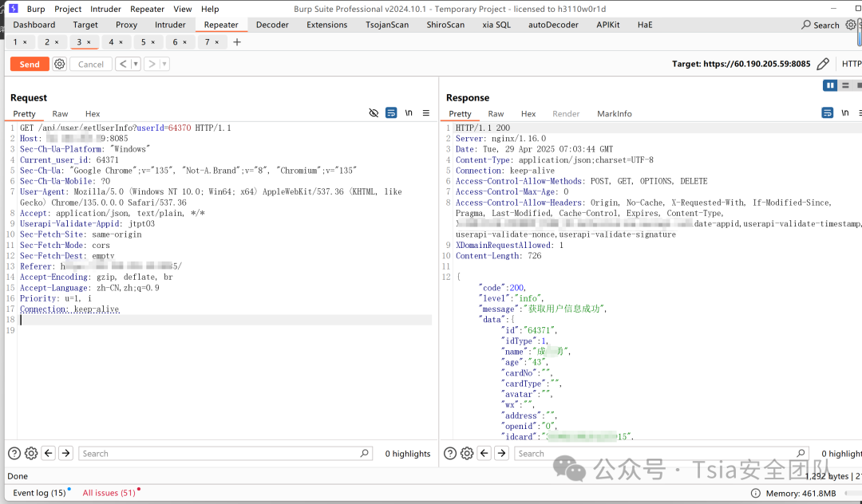This screenshot has width=862, height=504.
Task: Open the Burp menu
Action: [36, 9]
